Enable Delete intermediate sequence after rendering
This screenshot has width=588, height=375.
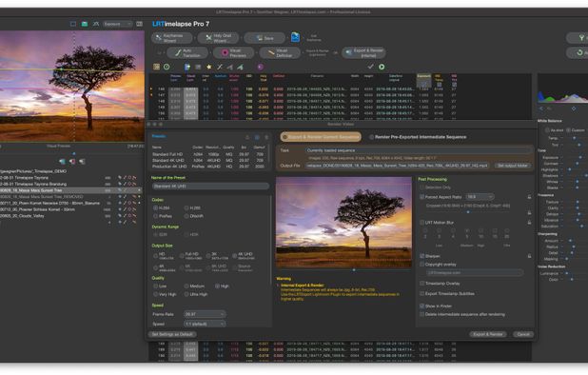421,314
